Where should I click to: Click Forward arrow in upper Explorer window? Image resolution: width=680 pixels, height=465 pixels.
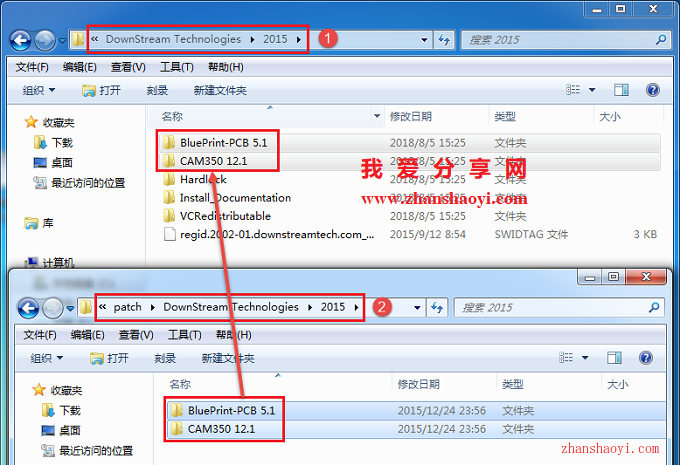tap(45, 40)
